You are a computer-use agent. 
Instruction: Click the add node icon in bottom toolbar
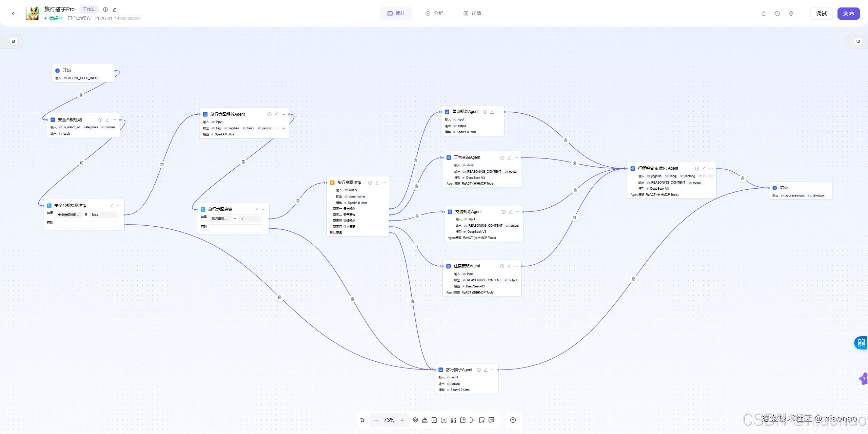(x=434, y=420)
